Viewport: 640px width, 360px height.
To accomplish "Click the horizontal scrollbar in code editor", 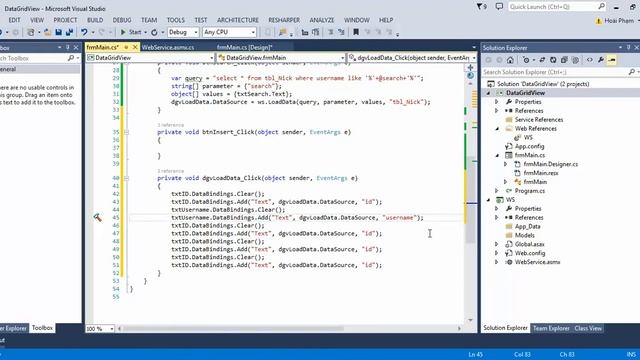I will [233, 329].
